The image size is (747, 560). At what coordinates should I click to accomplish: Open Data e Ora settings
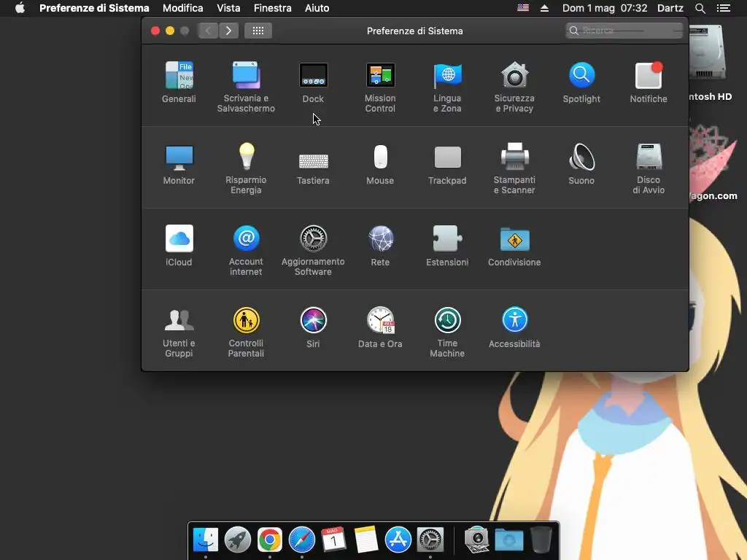[380, 327]
